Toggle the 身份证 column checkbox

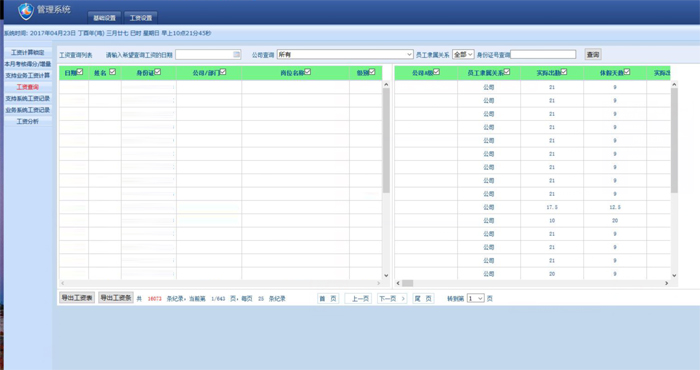coord(158,72)
